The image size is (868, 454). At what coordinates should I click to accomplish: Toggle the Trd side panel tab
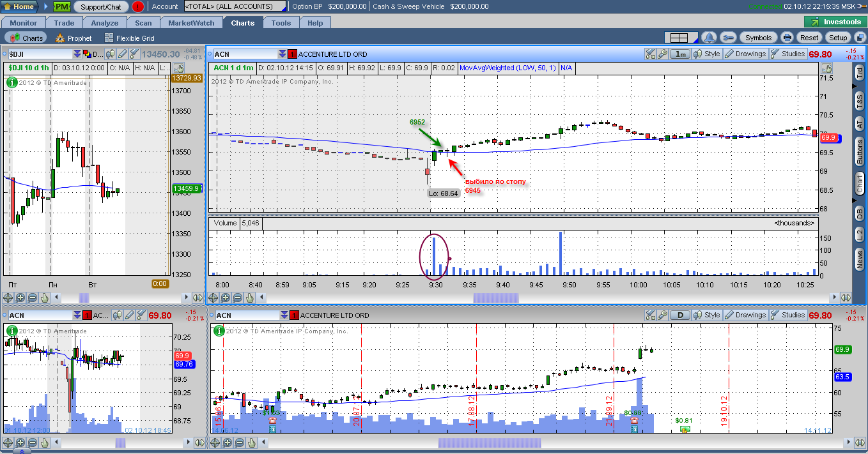point(860,73)
